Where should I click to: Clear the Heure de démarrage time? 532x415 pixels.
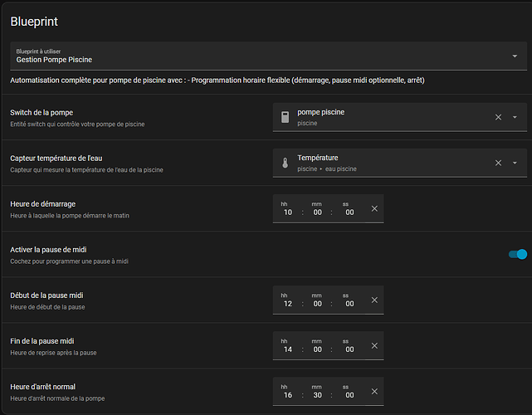[x=374, y=208]
